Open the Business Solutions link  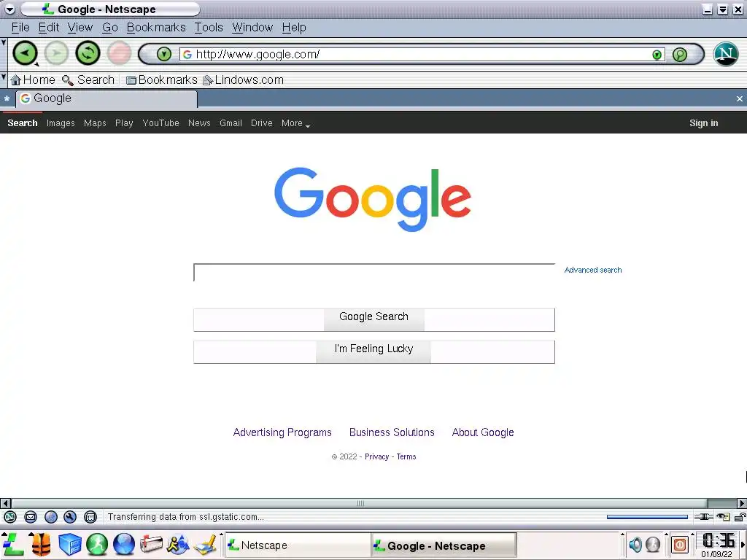pyautogui.click(x=392, y=432)
